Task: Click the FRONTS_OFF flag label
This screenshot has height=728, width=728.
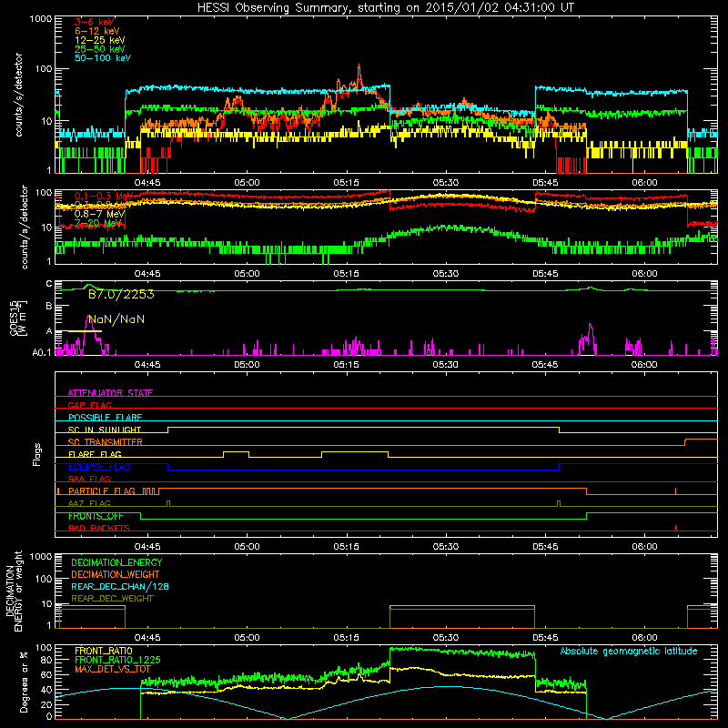Action: [96, 516]
